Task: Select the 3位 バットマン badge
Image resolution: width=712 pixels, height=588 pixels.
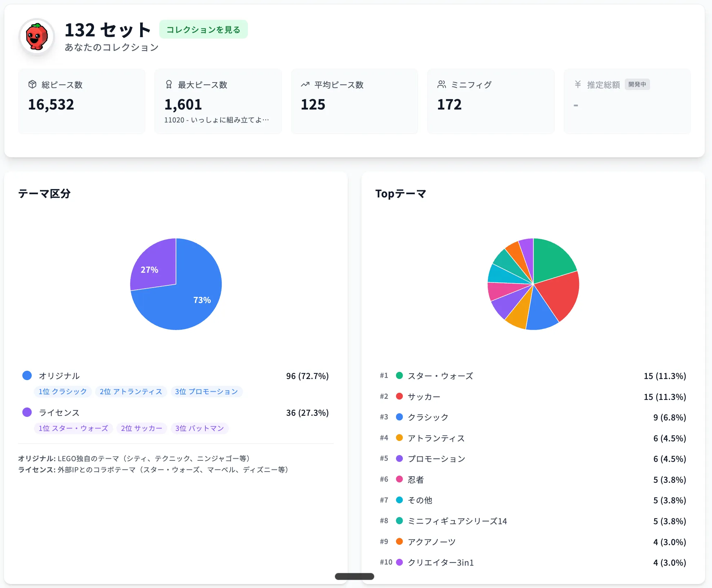Action: click(x=200, y=428)
